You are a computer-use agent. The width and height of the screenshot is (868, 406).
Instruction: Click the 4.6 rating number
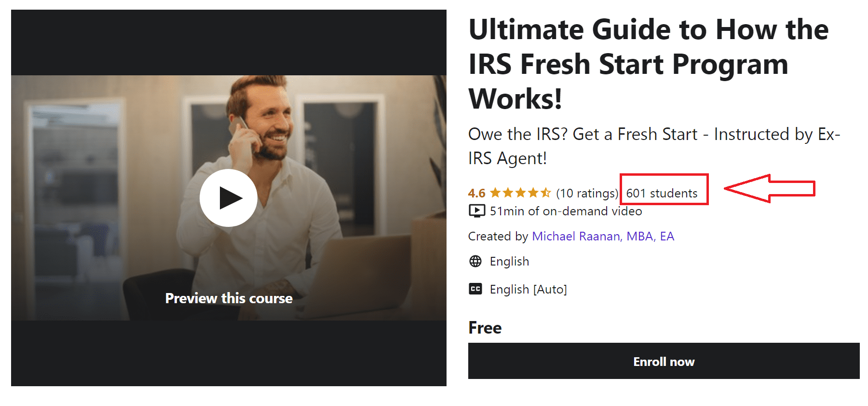(476, 193)
